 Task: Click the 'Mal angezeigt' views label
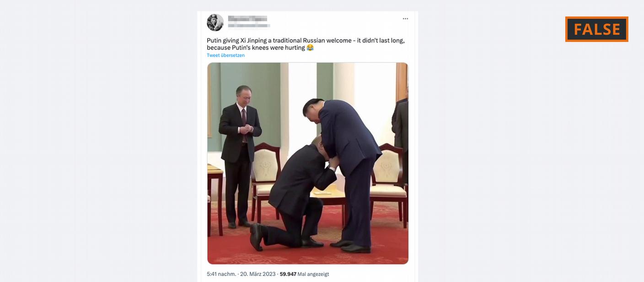pyautogui.click(x=313, y=274)
